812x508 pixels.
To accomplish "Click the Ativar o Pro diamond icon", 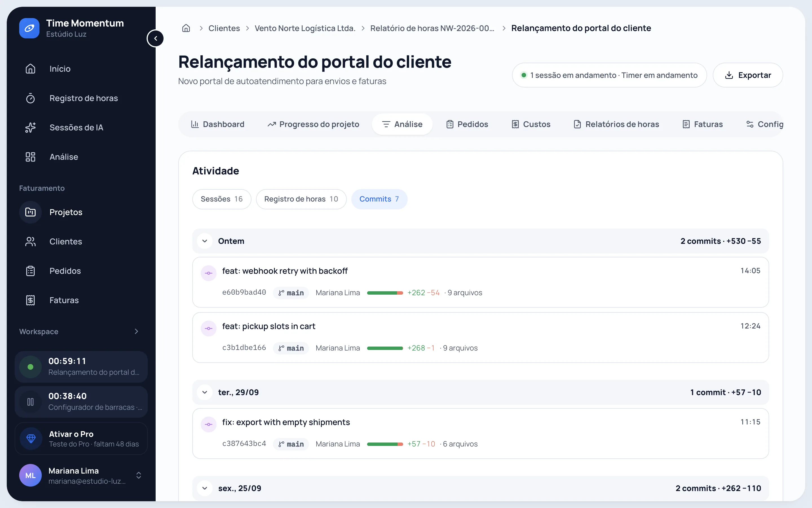I will click(x=31, y=439).
